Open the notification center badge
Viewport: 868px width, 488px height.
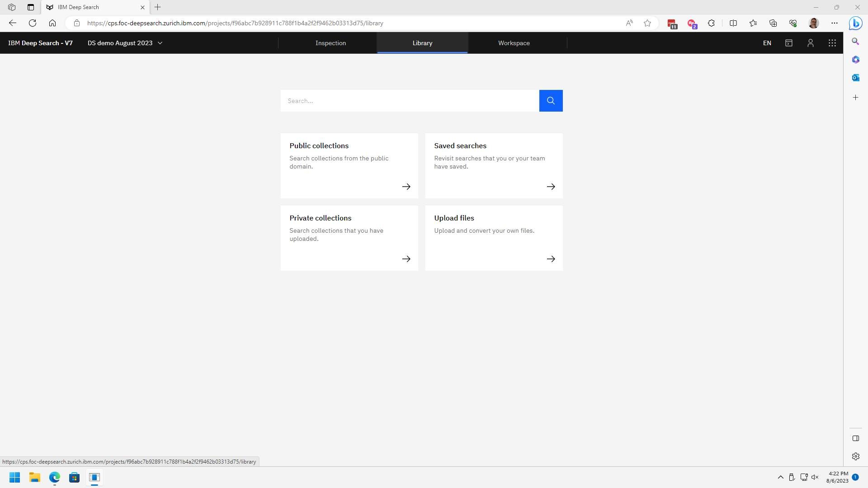(x=855, y=477)
